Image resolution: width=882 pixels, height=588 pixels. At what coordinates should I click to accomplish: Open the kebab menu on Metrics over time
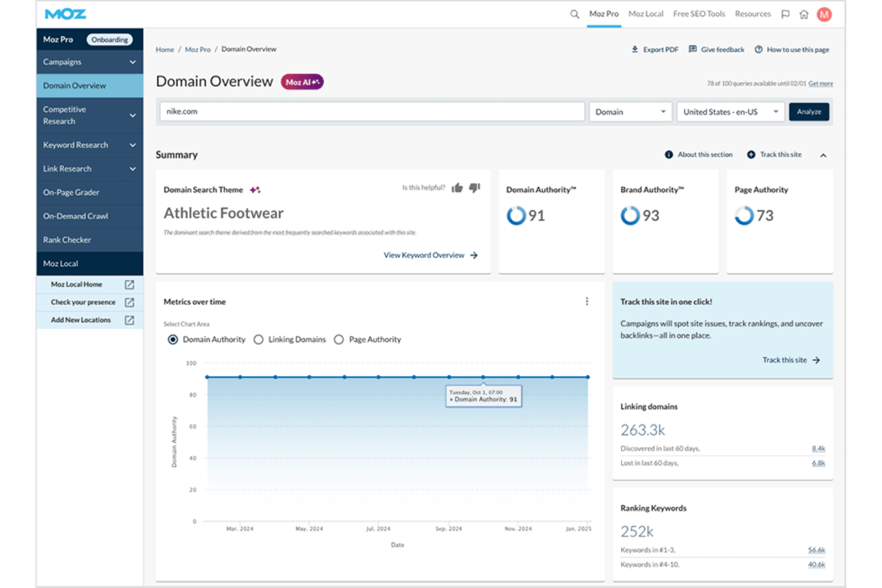point(587,301)
